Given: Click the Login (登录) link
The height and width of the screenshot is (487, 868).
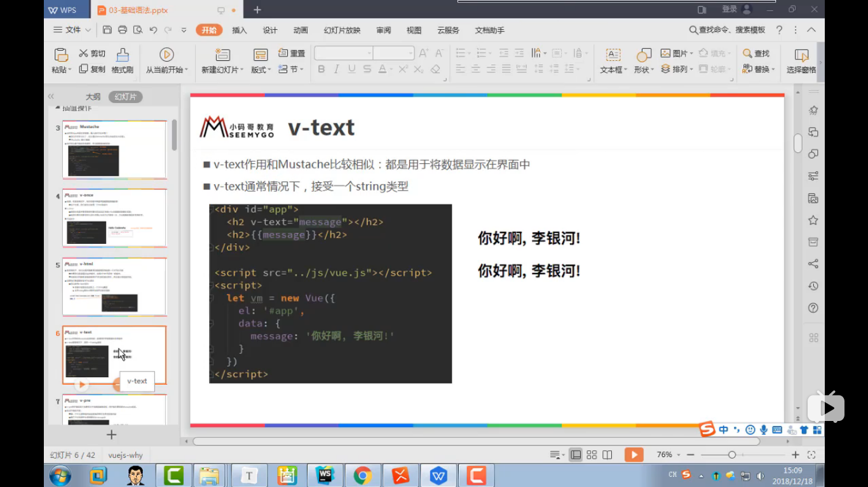Looking at the screenshot, I should tap(729, 10).
